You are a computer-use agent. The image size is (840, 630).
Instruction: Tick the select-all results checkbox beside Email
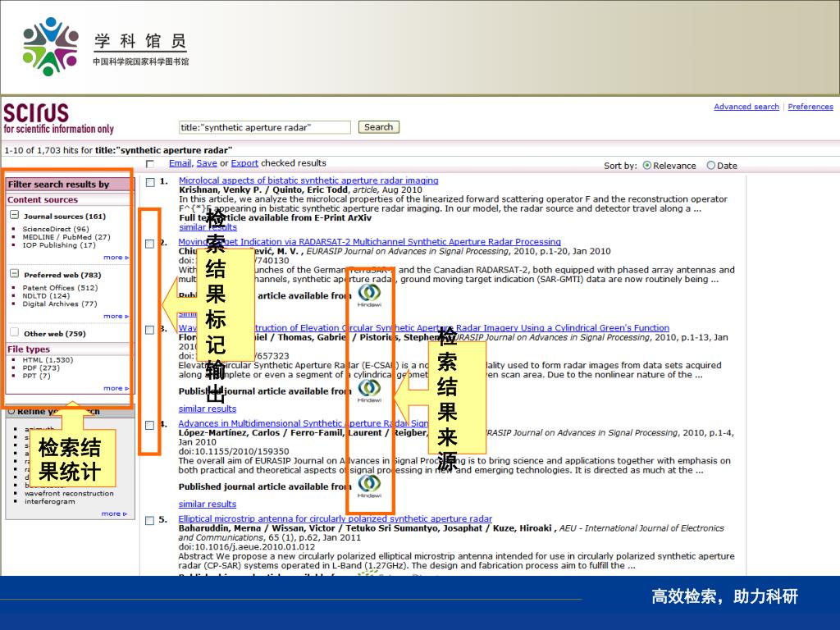pyautogui.click(x=150, y=164)
